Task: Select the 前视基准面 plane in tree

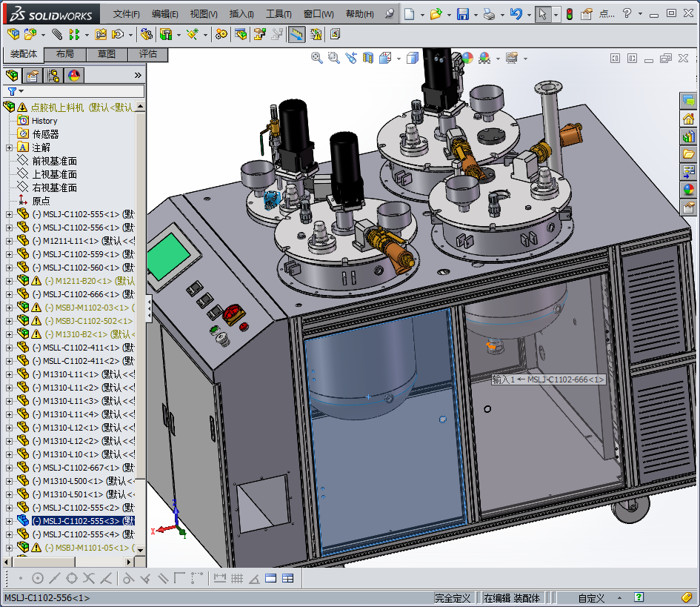Action: pyautogui.click(x=54, y=161)
